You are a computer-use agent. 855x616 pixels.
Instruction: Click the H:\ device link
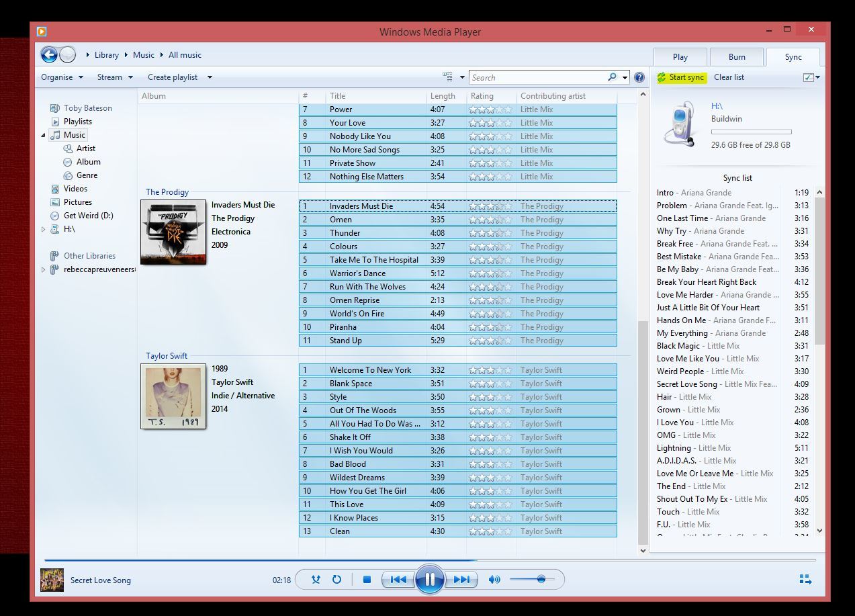717,106
